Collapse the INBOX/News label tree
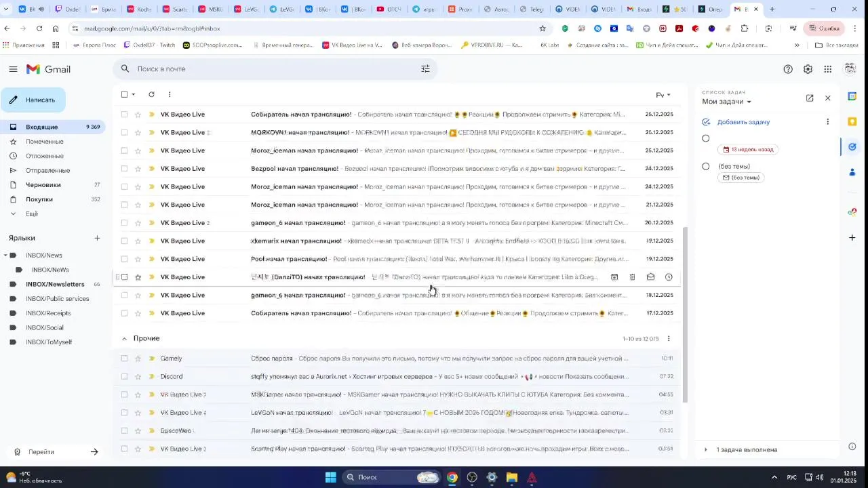 [5, 256]
